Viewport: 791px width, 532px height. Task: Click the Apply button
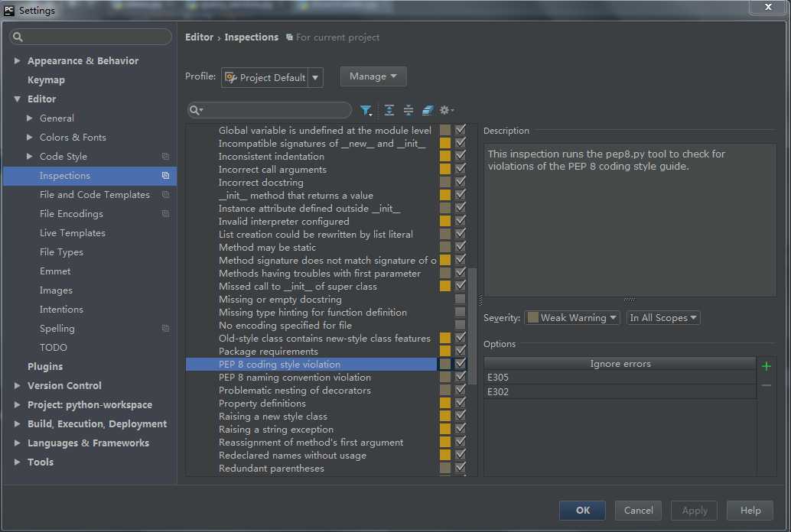click(x=694, y=511)
